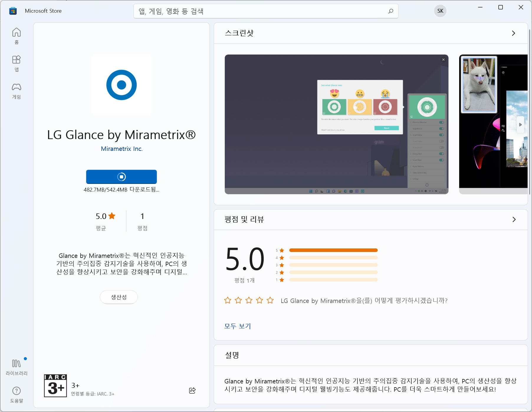Rate the app four stars
The height and width of the screenshot is (412, 532).
[260, 300]
